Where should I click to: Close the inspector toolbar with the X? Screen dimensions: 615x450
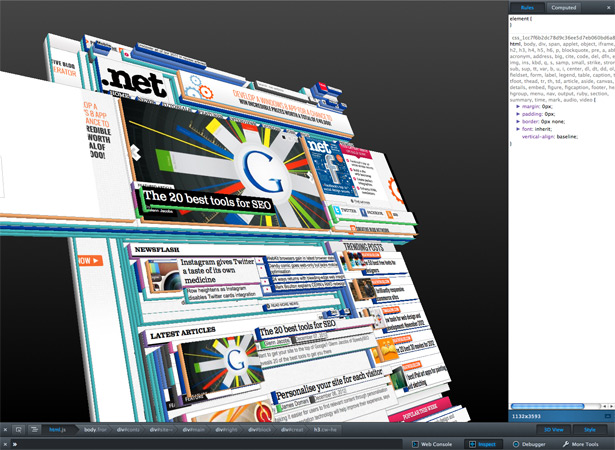pos(5,430)
